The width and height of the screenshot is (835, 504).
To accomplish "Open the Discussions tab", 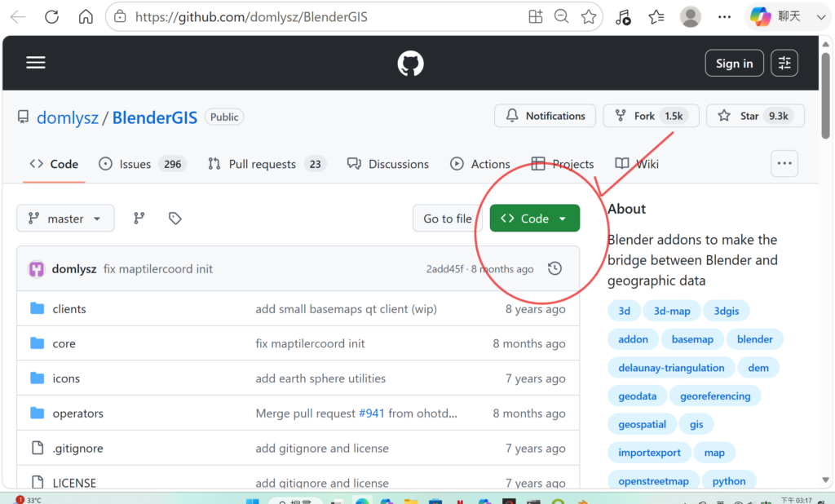I will coord(387,164).
